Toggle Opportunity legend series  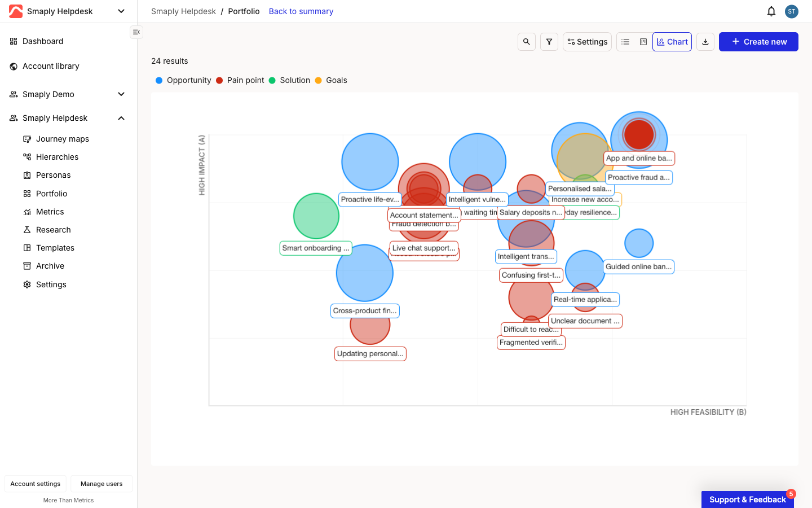pyautogui.click(x=183, y=80)
